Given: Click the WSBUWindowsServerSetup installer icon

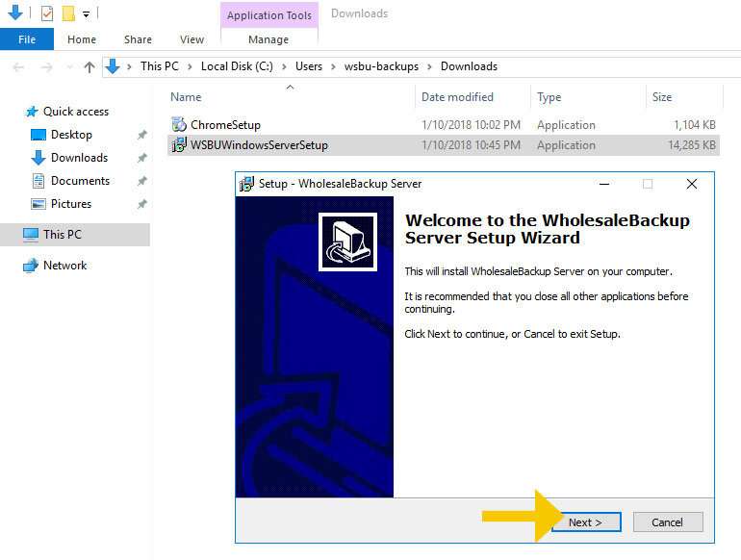Looking at the screenshot, I should pyautogui.click(x=179, y=144).
